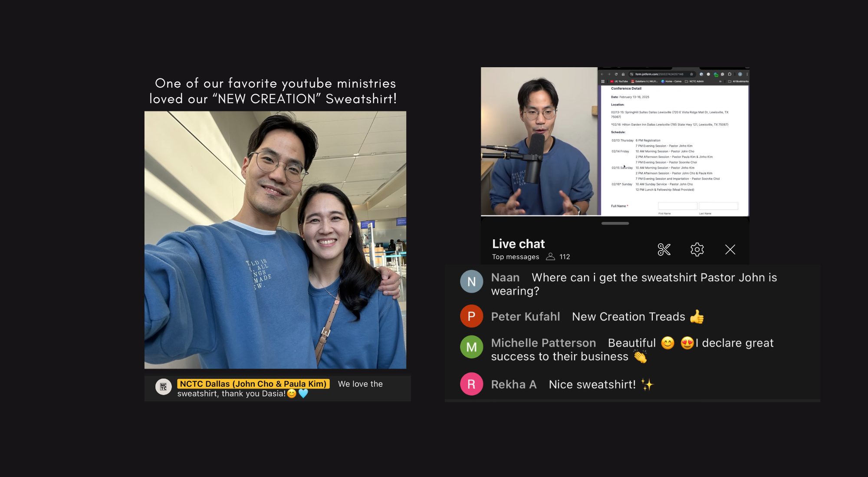Expand the bookmarks overflow chevron
The width and height of the screenshot is (868, 477).
pyautogui.click(x=720, y=82)
